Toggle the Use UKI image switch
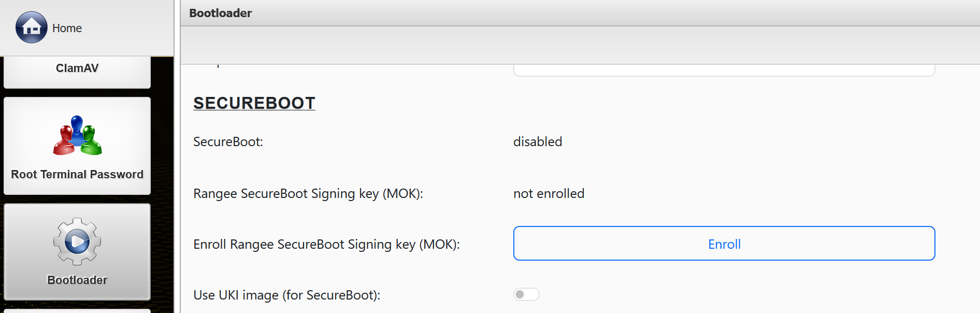Image resolution: width=980 pixels, height=313 pixels. [526, 294]
